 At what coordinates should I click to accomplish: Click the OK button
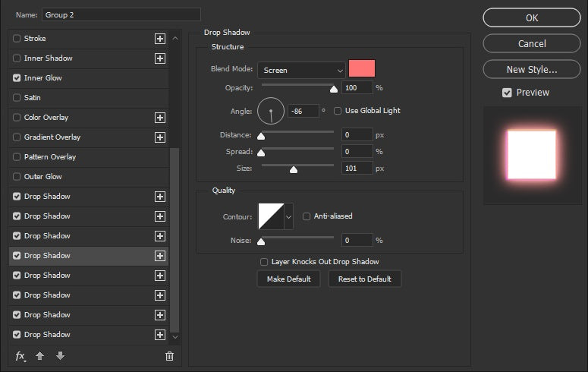point(532,17)
